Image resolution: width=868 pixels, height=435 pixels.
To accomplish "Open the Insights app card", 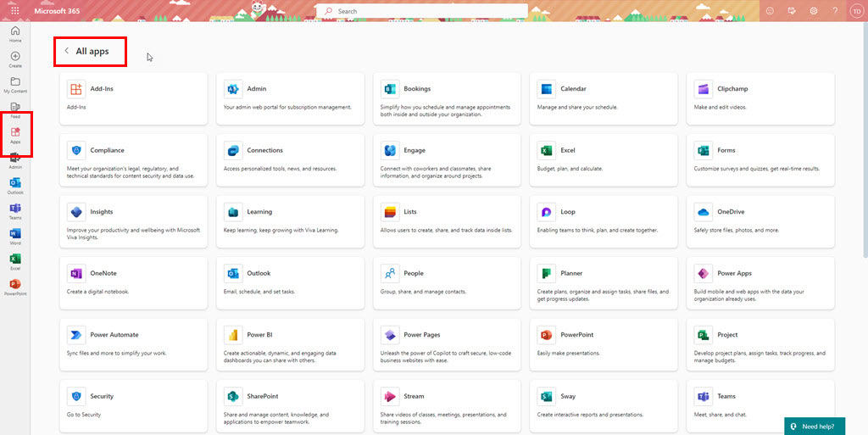I will click(x=133, y=221).
